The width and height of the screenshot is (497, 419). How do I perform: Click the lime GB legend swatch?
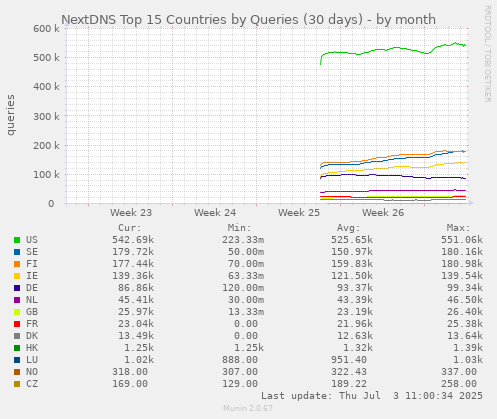17,312
